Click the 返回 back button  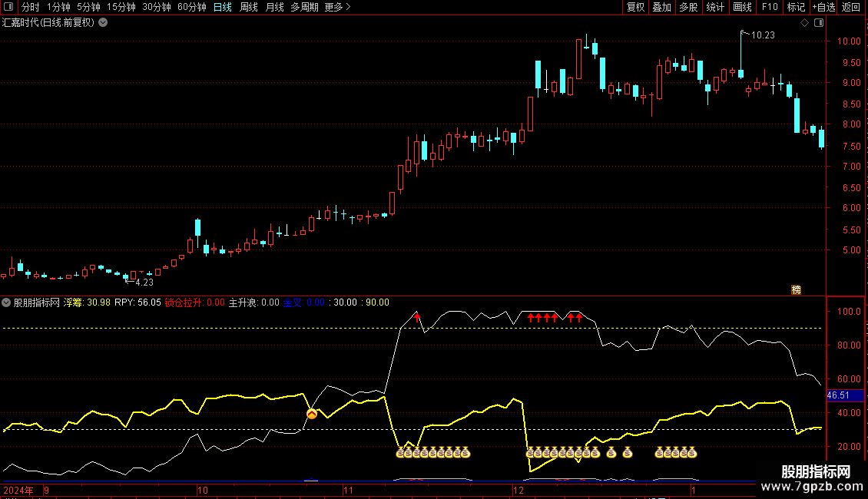pyautogui.click(x=851, y=7)
